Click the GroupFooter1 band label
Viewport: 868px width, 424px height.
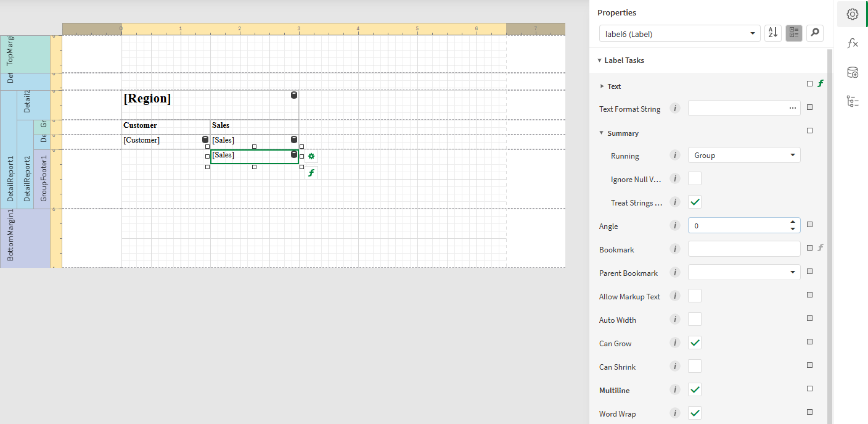[42, 177]
